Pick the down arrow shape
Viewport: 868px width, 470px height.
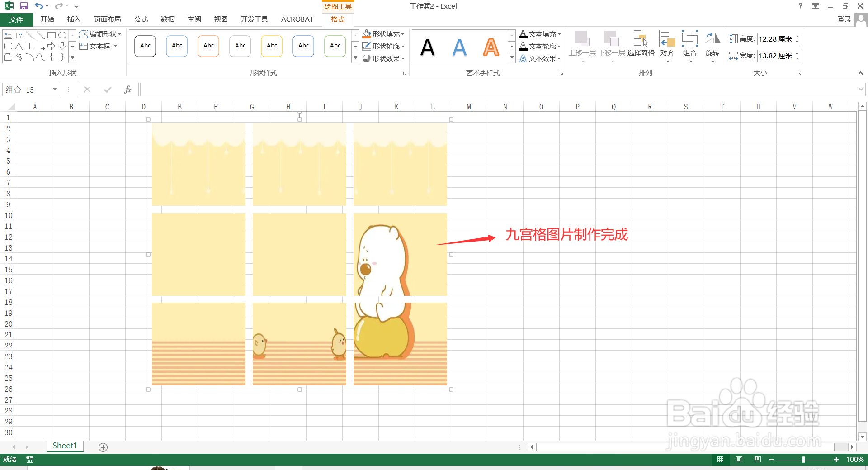(62, 46)
